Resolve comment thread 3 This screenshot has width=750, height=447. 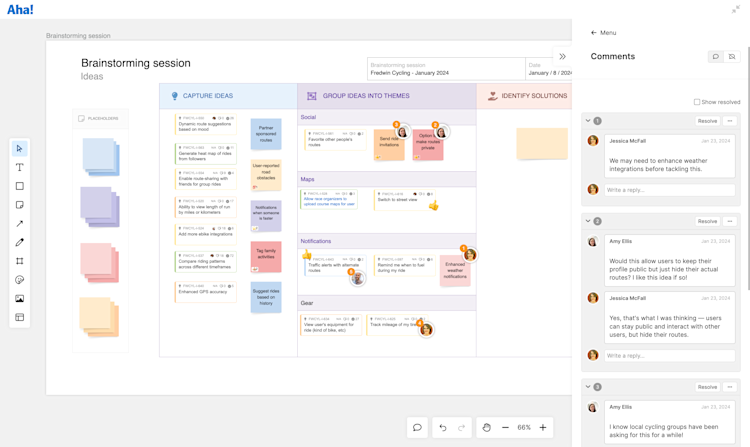(x=707, y=387)
